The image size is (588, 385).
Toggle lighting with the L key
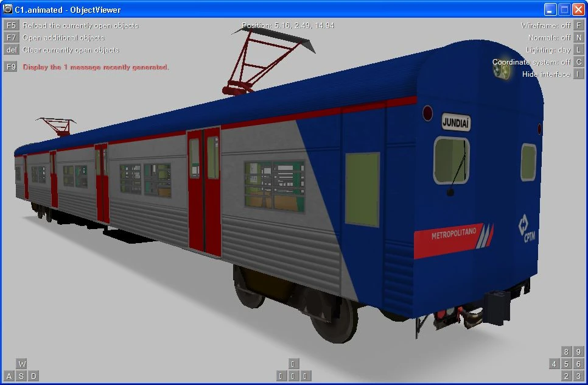point(579,49)
